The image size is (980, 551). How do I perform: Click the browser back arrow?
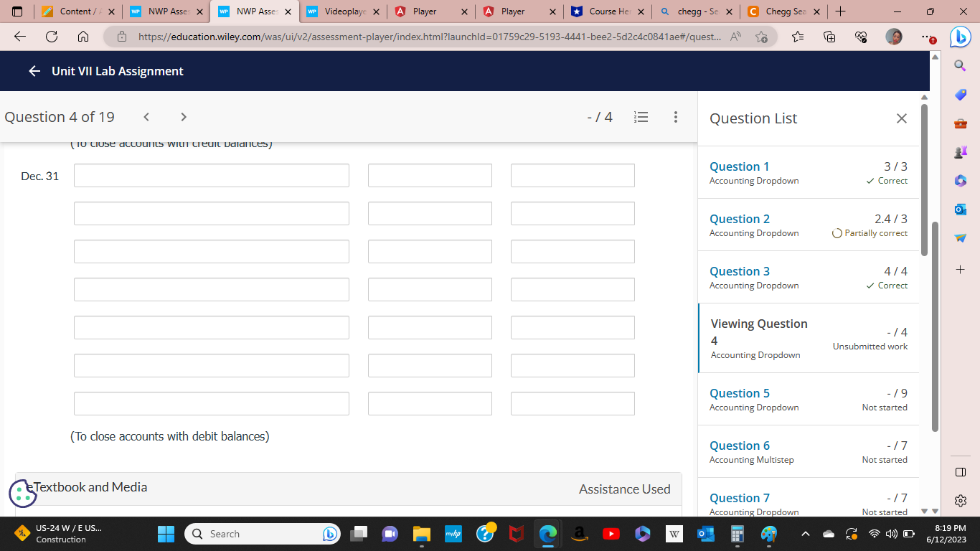20,37
